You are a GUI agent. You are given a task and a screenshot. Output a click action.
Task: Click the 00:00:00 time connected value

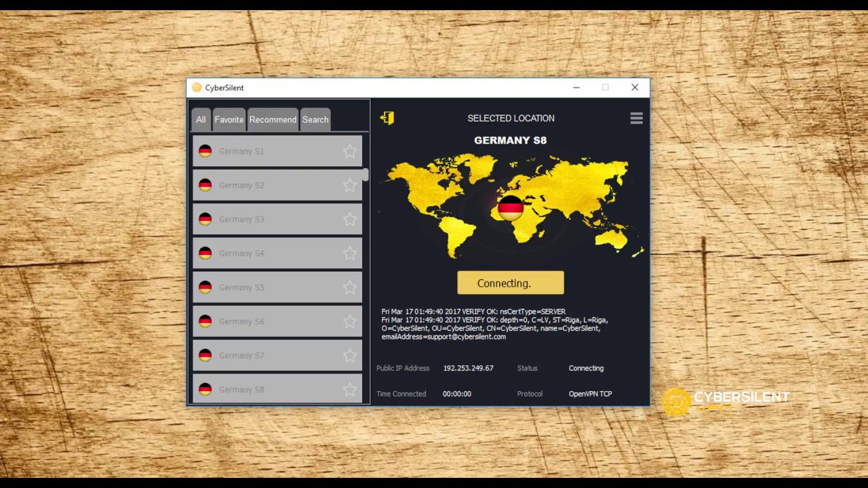457,394
